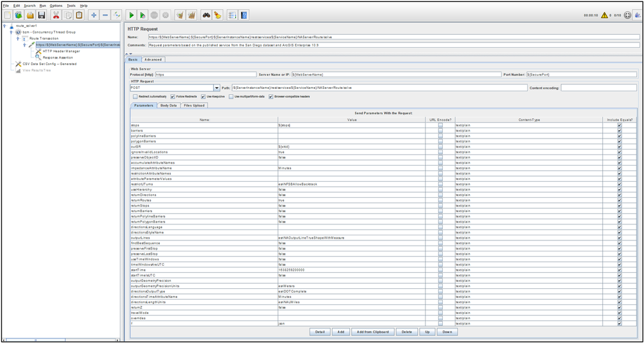Click the Add button
Viewport: 644px width, 343px height.
coord(341,331)
